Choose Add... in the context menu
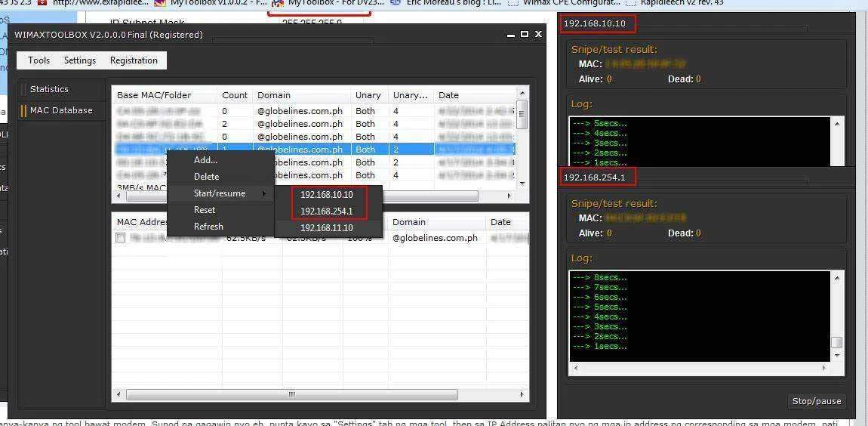Screen dimensions: 868x426 pyautogui.click(x=205, y=160)
